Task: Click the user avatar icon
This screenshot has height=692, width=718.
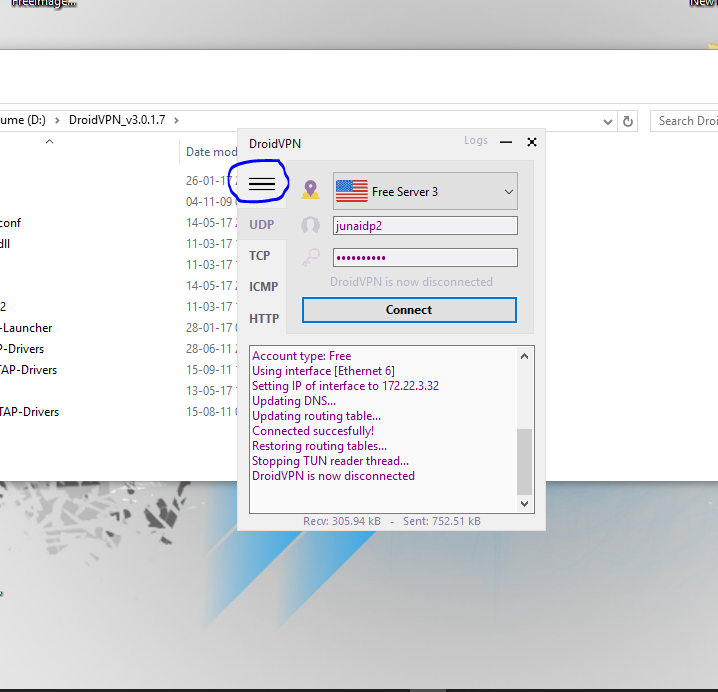Action: (311, 226)
